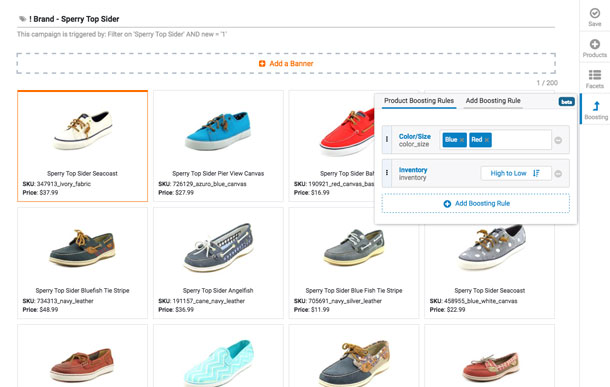Open the Facets list icon
Image resolution: width=610 pixels, height=387 pixels.
pos(594,75)
